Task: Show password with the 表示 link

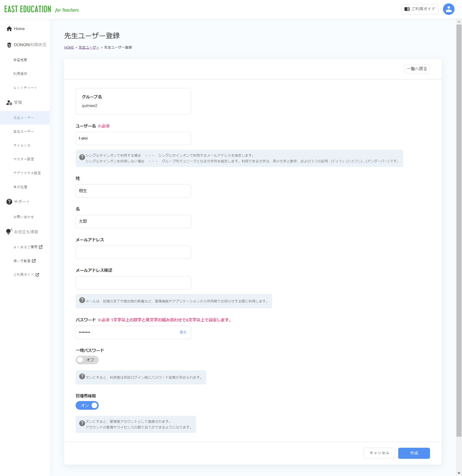Action: coord(183,332)
